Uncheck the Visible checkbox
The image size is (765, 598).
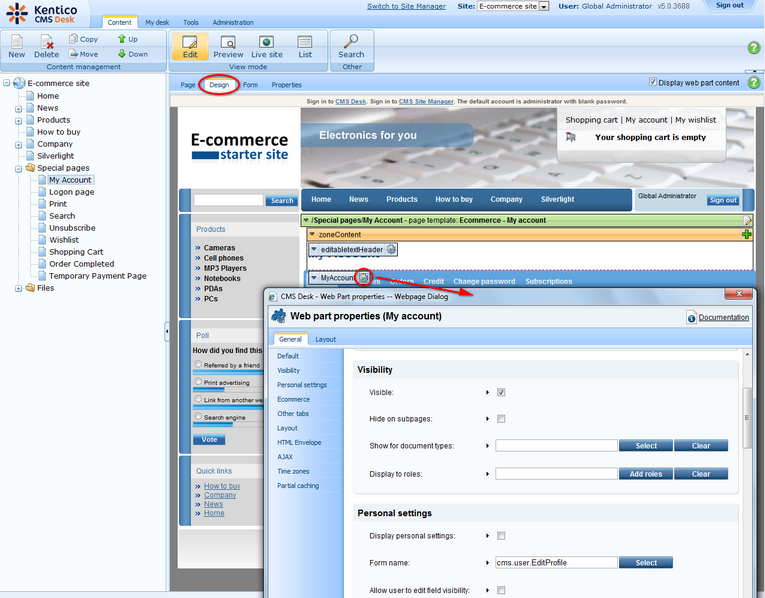click(x=501, y=392)
